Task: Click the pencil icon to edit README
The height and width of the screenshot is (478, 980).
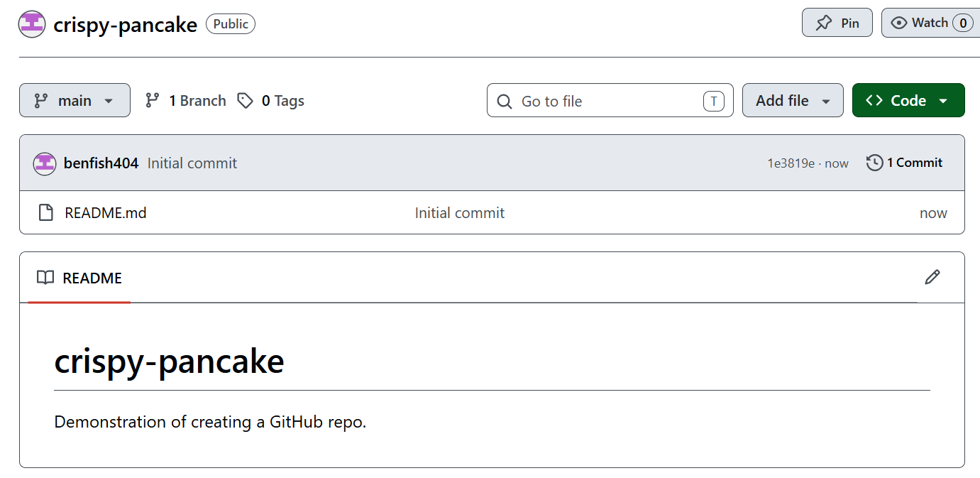Action: (x=932, y=277)
